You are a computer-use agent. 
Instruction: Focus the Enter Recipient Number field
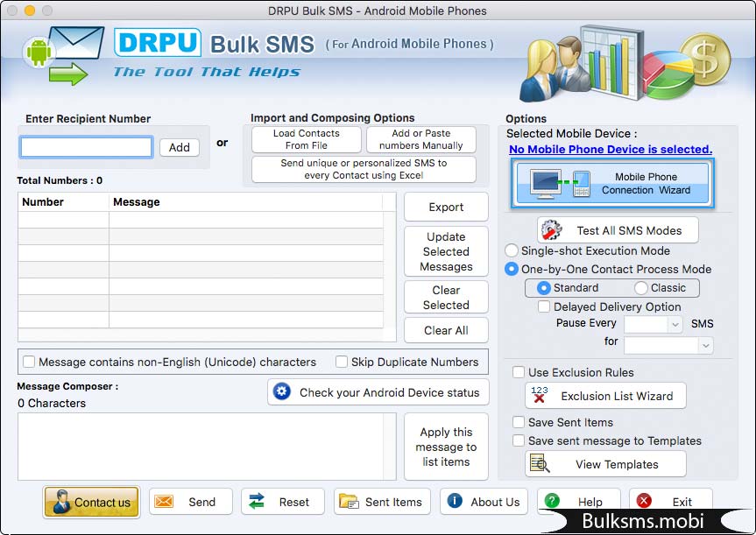coord(87,147)
